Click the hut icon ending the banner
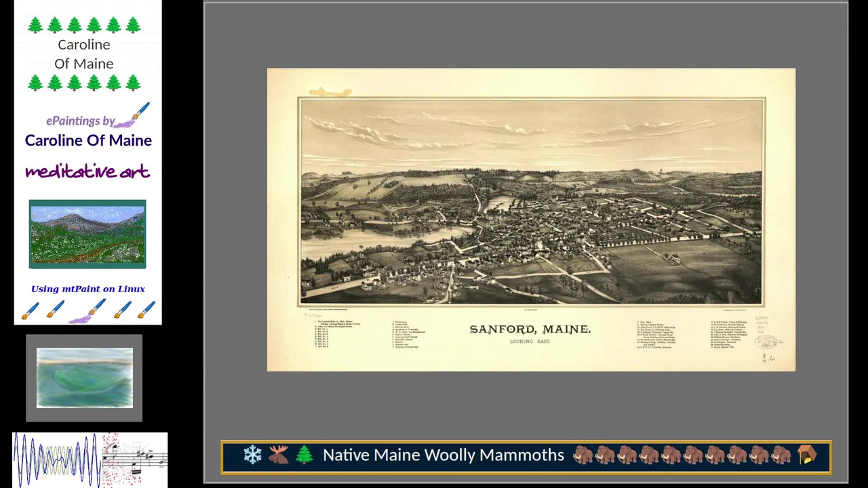Image resolution: width=868 pixels, height=488 pixels. pyautogui.click(x=807, y=455)
